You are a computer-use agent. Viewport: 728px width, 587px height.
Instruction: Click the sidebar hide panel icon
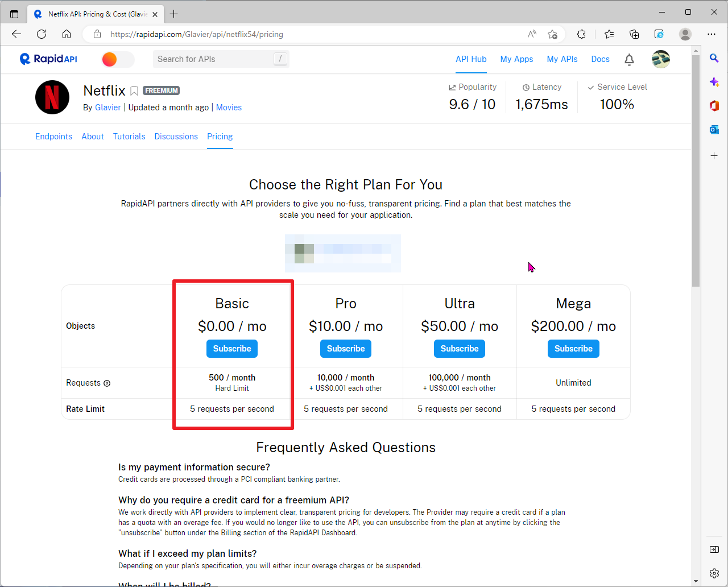(x=714, y=549)
